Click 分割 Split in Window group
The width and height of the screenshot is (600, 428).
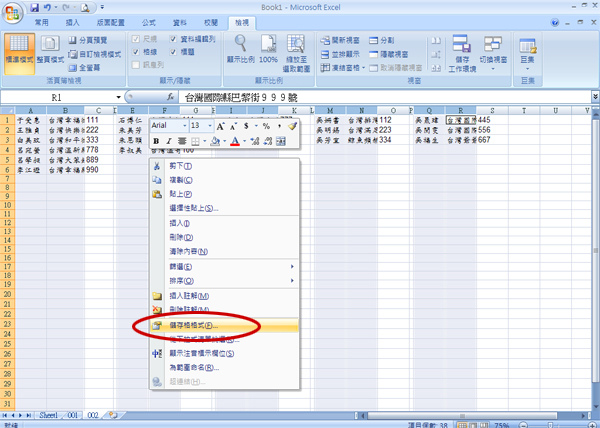[382, 40]
